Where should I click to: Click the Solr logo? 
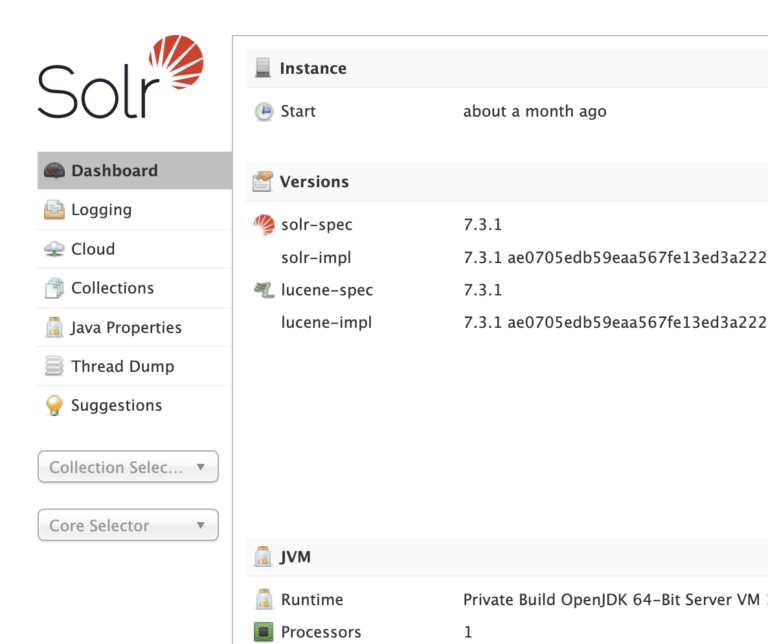point(120,77)
